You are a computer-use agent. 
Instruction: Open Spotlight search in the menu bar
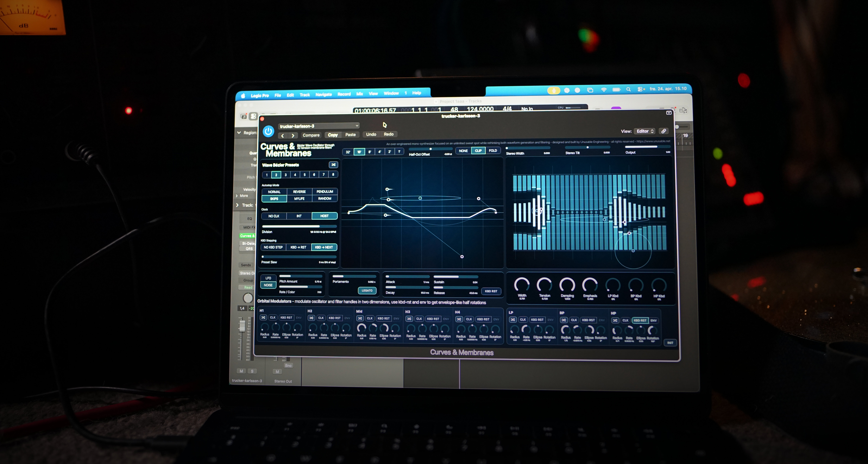[x=628, y=89]
